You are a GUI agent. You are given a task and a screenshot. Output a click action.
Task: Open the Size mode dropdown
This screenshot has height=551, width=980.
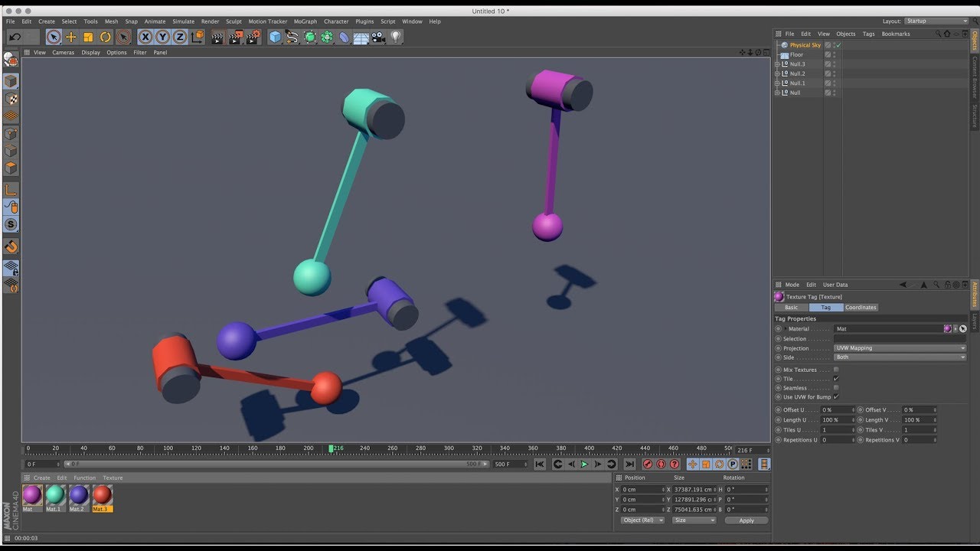[x=694, y=520]
